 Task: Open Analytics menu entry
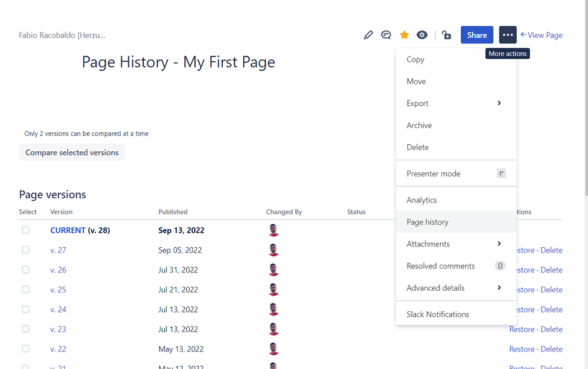456,200
